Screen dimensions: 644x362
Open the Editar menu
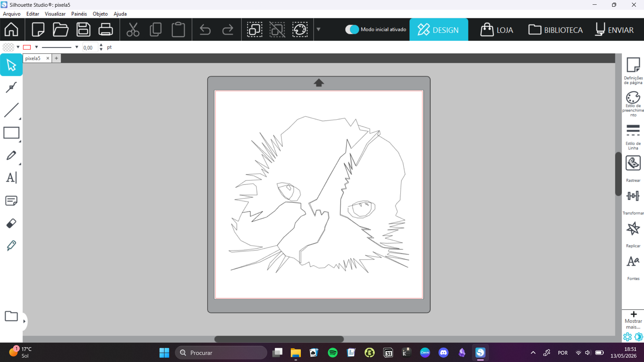[33, 14]
